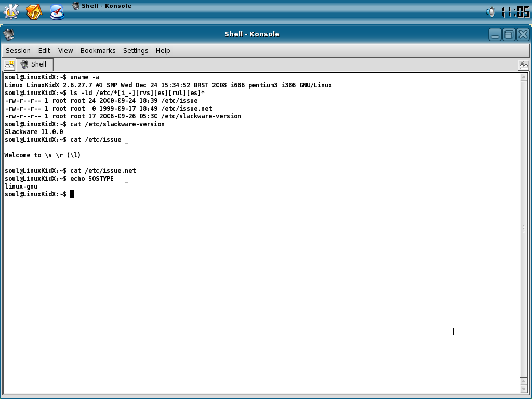The height and width of the screenshot is (399, 532).
Task: Select the Shell - Konsole taskbar entry
Action: click(x=102, y=6)
